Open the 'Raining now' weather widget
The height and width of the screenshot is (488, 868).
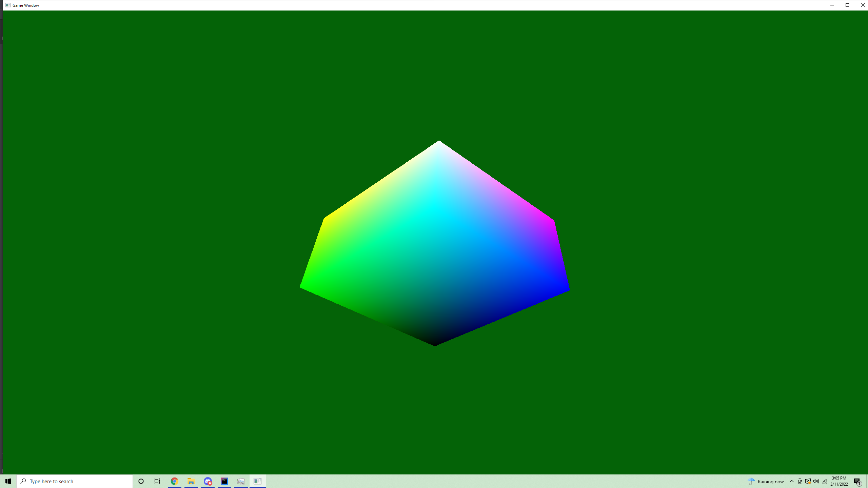click(x=766, y=481)
